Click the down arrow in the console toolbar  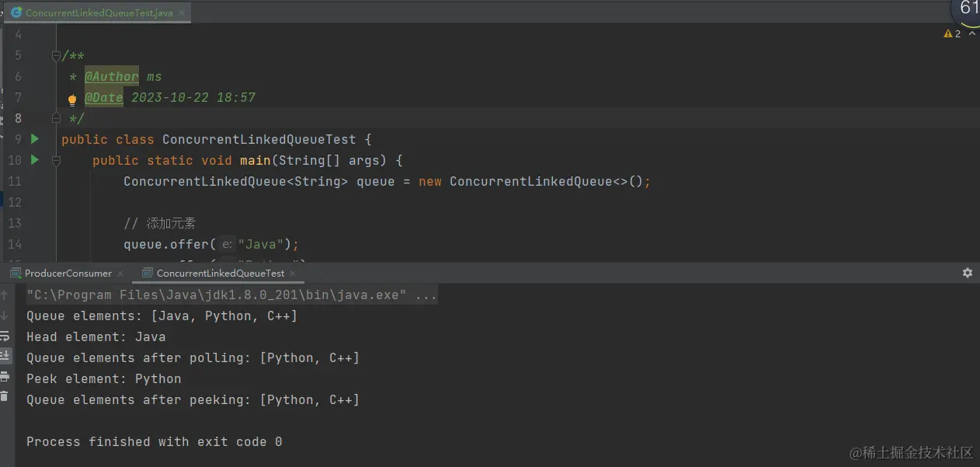[x=5, y=315]
